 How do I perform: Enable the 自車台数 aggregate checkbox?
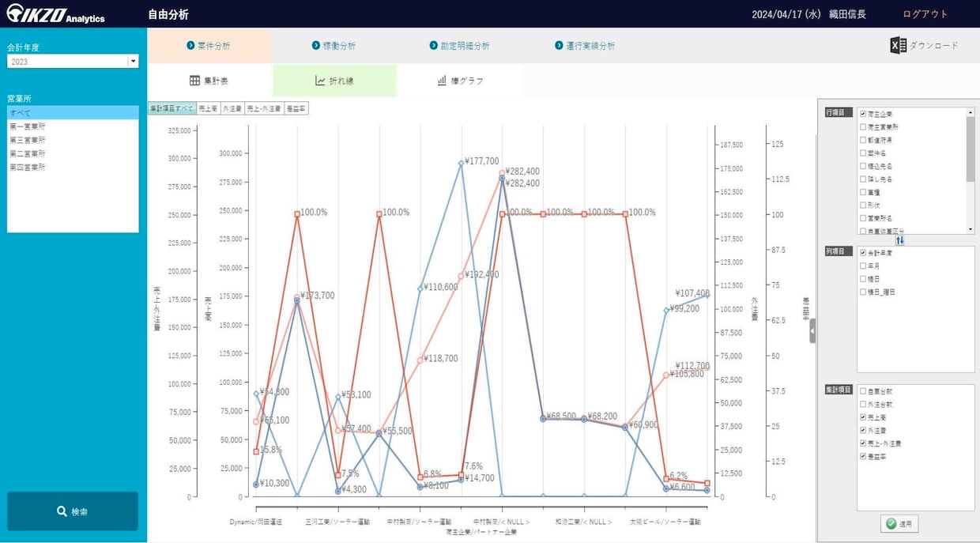[863, 391]
